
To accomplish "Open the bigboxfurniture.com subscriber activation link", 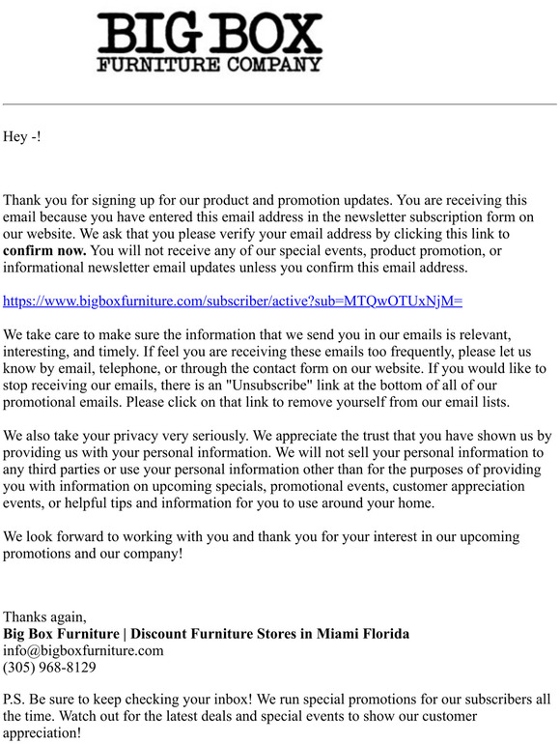I will click(233, 300).
